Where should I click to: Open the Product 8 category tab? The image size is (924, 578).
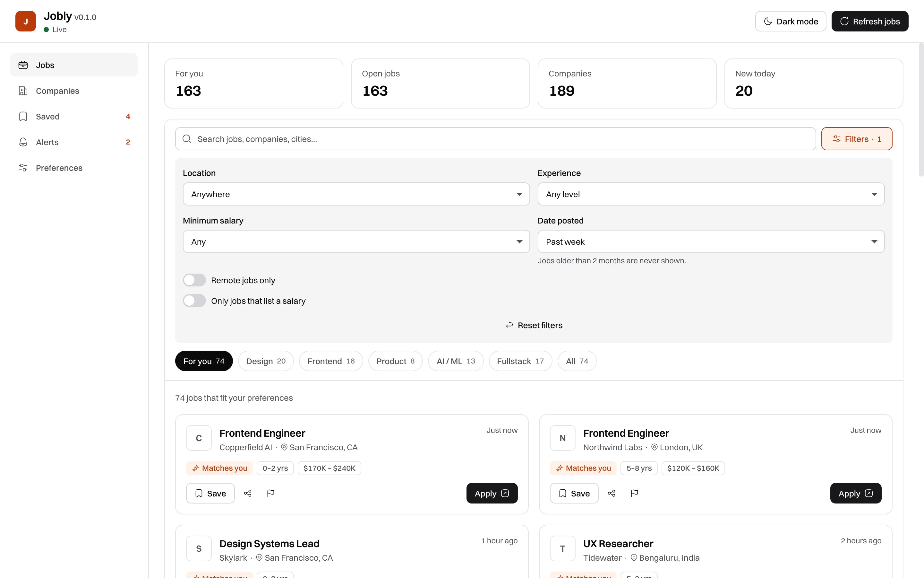396,361
